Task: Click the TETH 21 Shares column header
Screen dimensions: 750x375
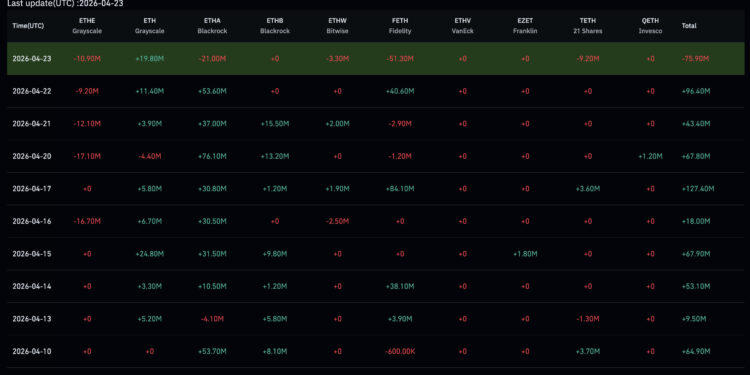Action: pyautogui.click(x=588, y=26)
